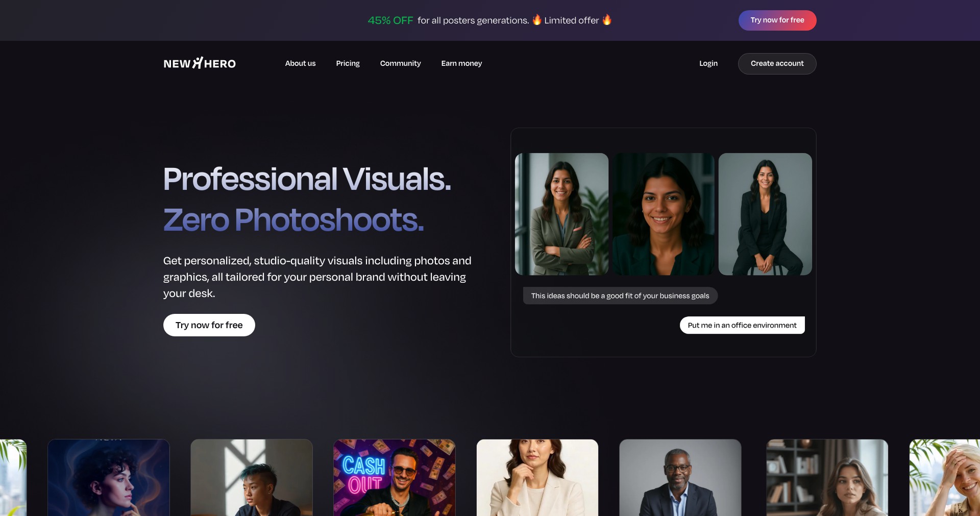Open the close-up smiling woman portrait

pos(664,214)
